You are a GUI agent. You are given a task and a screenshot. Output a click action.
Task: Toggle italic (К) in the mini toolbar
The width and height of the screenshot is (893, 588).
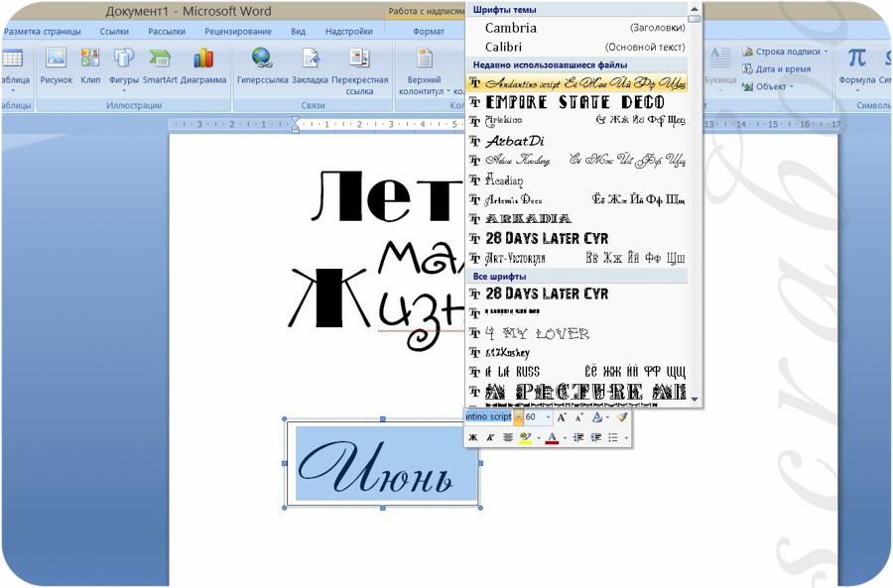pos(490,437)
